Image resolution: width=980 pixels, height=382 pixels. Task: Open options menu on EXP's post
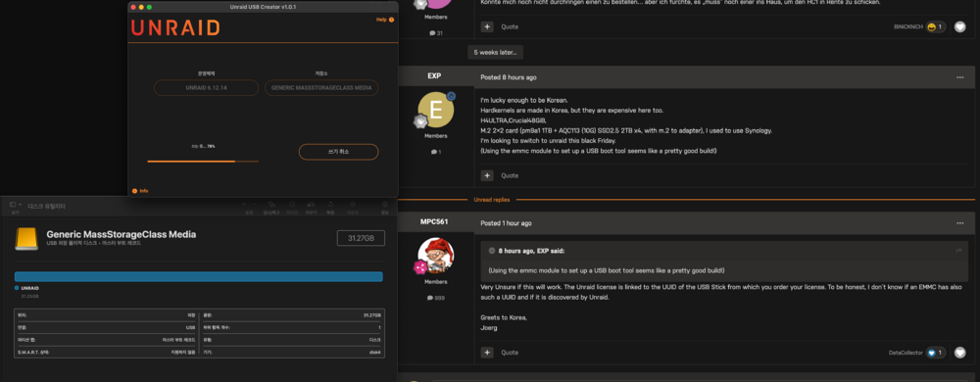[960, 77]
